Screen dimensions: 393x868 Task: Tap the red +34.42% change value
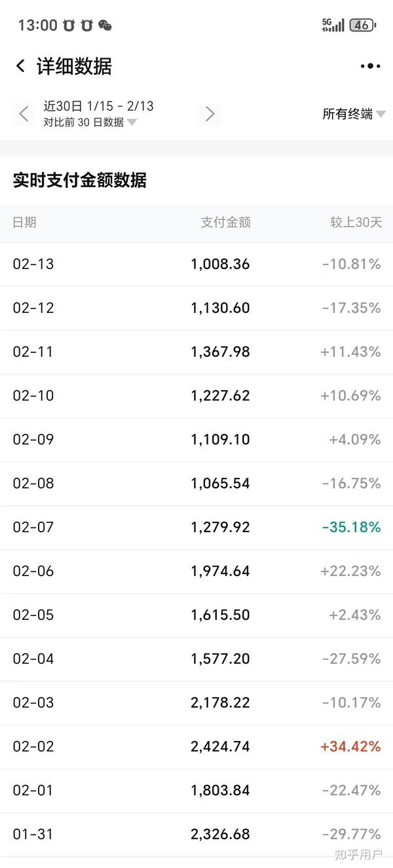pyautogui.click(x=350, y=746)
